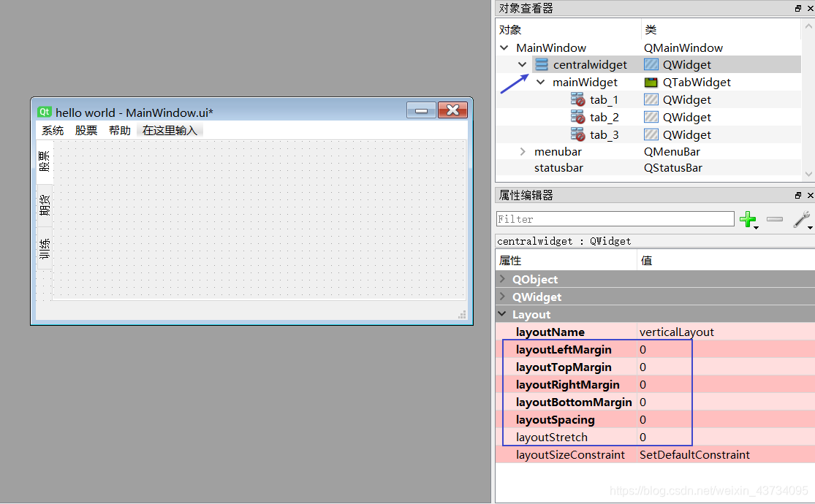Click the layoutLeftMargin value 0

point(643,350)
